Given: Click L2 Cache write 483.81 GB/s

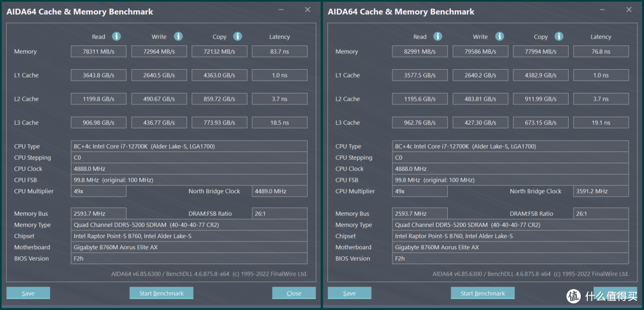Looking at the screenshot, I should click(480, 99).
